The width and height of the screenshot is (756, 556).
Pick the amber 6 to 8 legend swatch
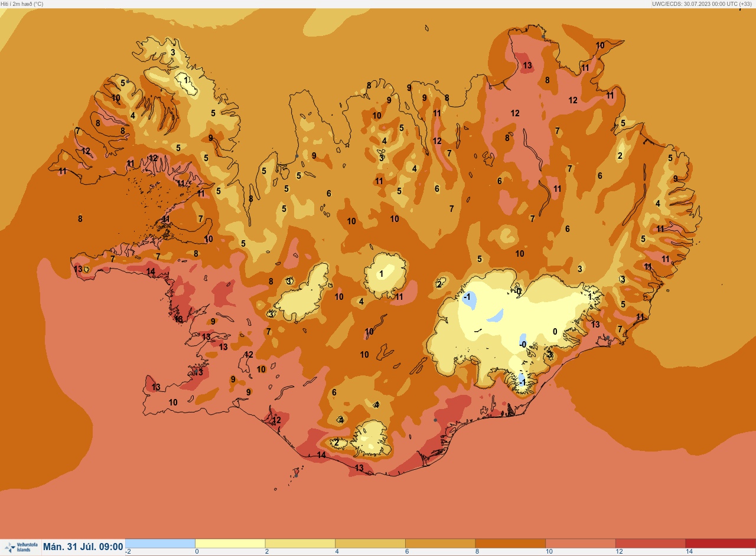[x=440, y=543]
